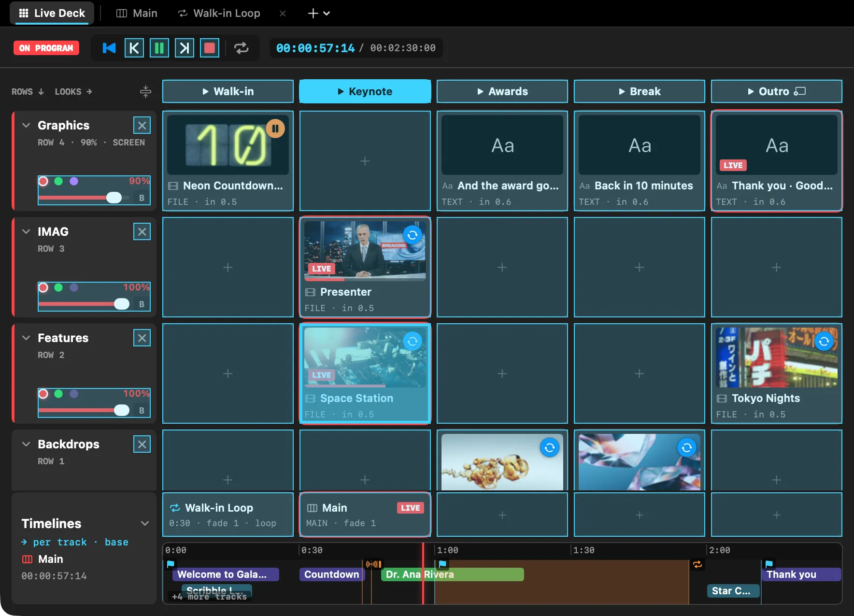Clear the IMAG row with X
The height and width of the screenshot is (616, 854).
pos(142,232)
